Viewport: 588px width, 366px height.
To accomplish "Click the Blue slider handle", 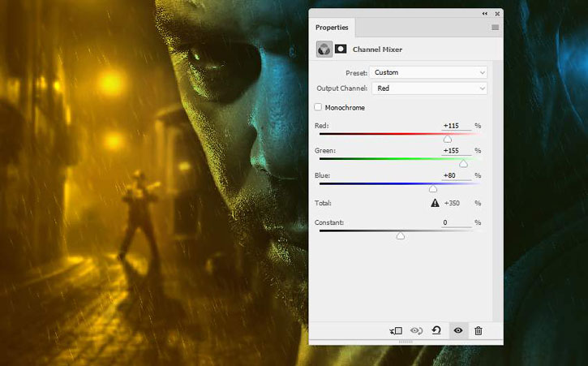I will tap(433, 188).
